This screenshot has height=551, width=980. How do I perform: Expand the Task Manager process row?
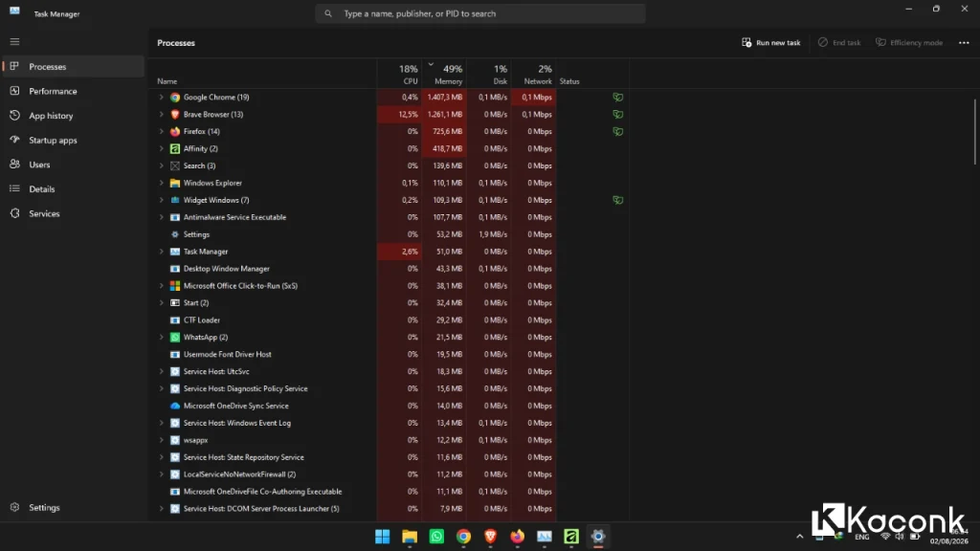pos(161,252)
